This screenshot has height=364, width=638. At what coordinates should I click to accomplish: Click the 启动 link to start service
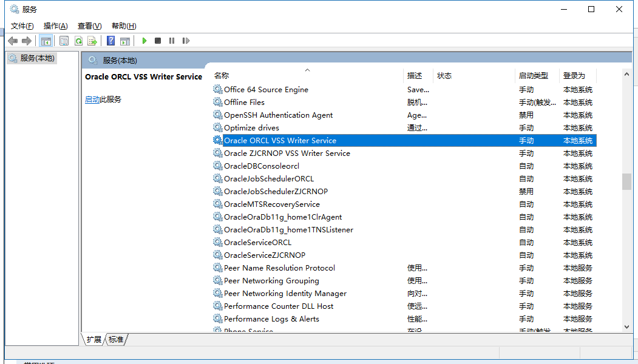(x=92, y=99)
